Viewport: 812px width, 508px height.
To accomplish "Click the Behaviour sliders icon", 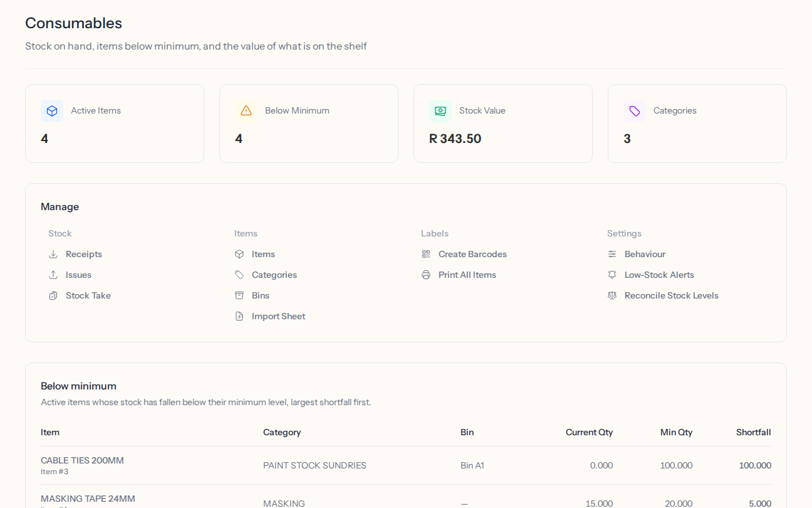I will point(612,254).
